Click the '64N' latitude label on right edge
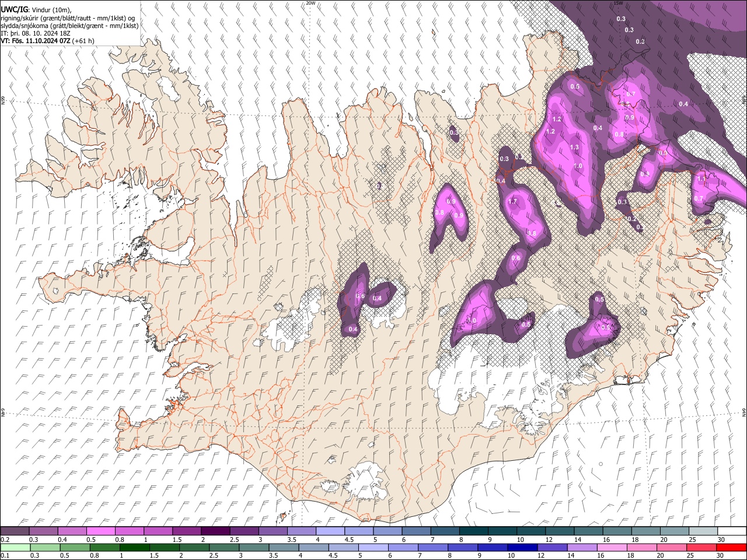Image resolution: width=747 pixels, height=560 pixels. point(744,412)
